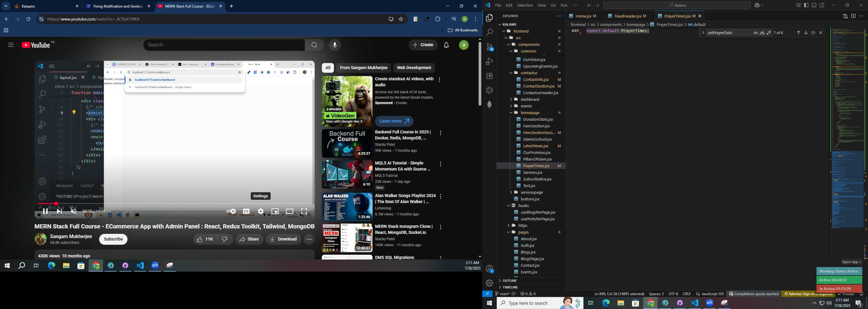The height and width of the screenshot is (309, 868).
Task: Open VS Code Selection menu
Action: tap(525, 5)
